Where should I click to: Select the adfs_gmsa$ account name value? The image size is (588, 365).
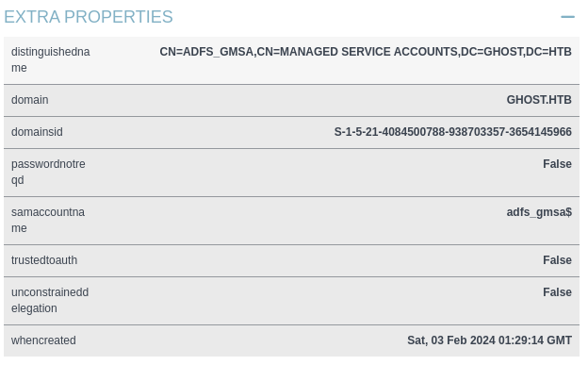point(539,212)
